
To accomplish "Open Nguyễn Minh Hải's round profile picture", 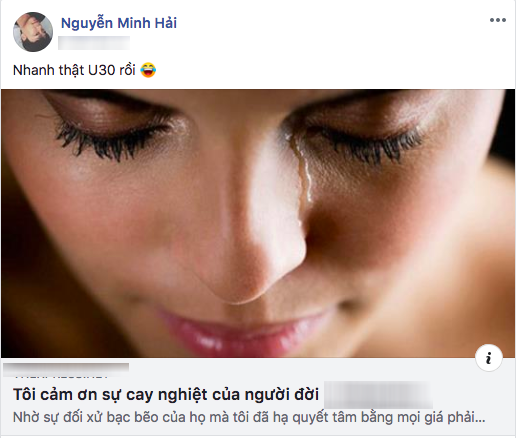I will pos(33,32).
